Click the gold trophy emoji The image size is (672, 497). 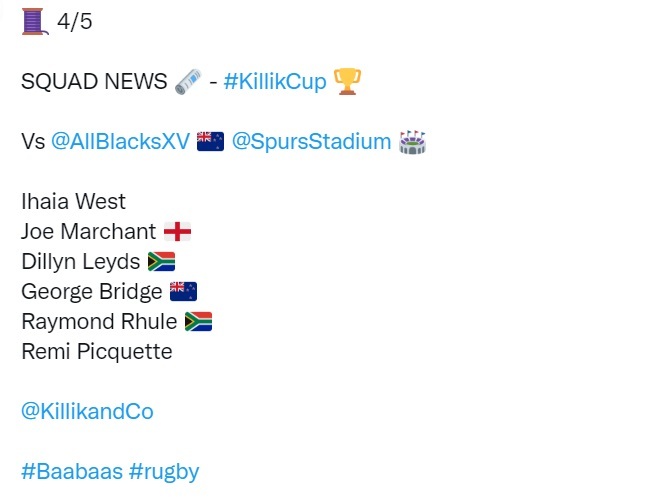pos(346,82)
